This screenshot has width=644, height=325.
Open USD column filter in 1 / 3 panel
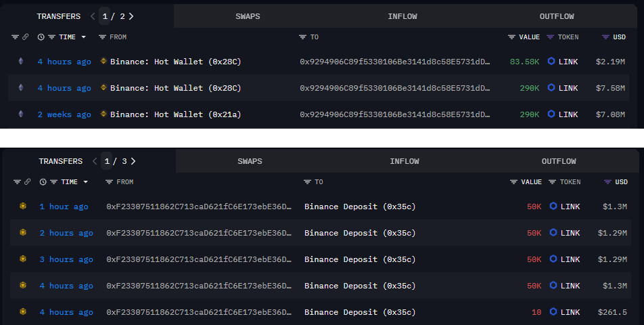(607, 181)
